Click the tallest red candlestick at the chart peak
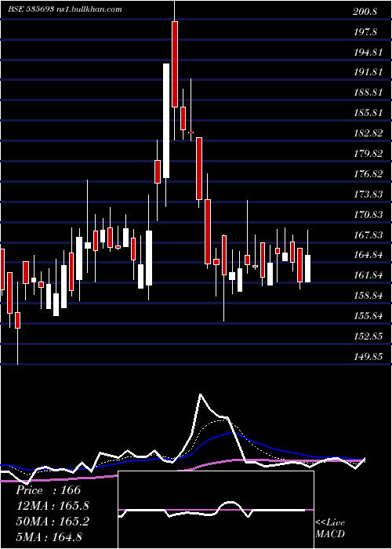This screenshot has height=549, width=392. pos(174,64)
